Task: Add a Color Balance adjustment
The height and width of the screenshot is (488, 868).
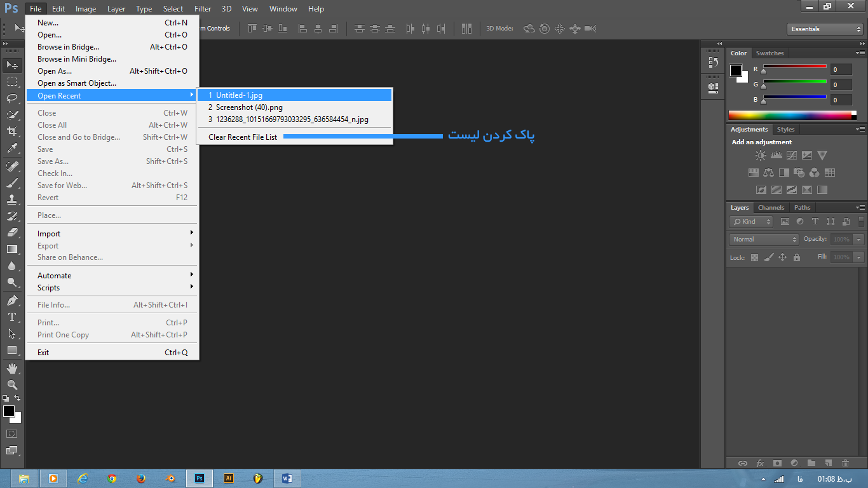Action: click(x=768, y=172)
